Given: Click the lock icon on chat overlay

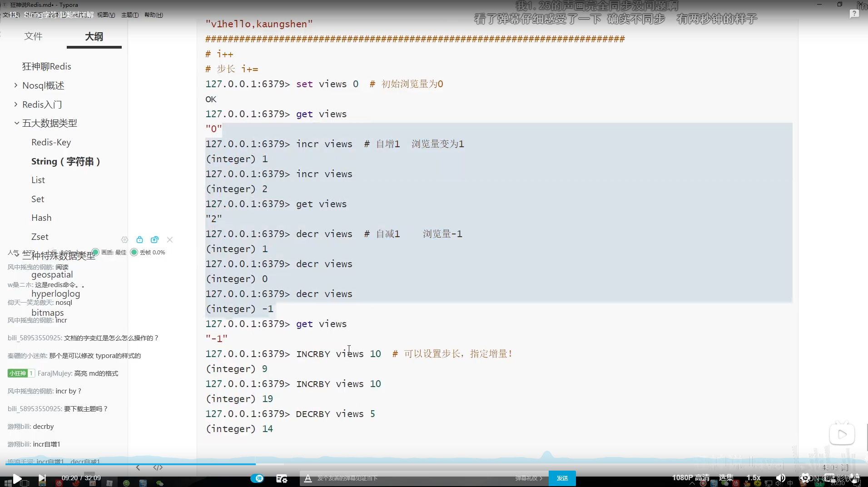Looking at the screenshot, I should (139, 239).
